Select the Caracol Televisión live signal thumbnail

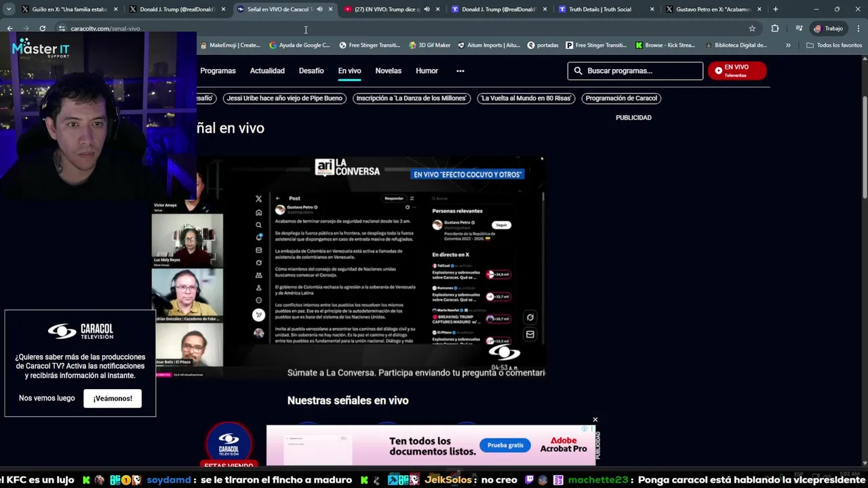pos(229,445)
